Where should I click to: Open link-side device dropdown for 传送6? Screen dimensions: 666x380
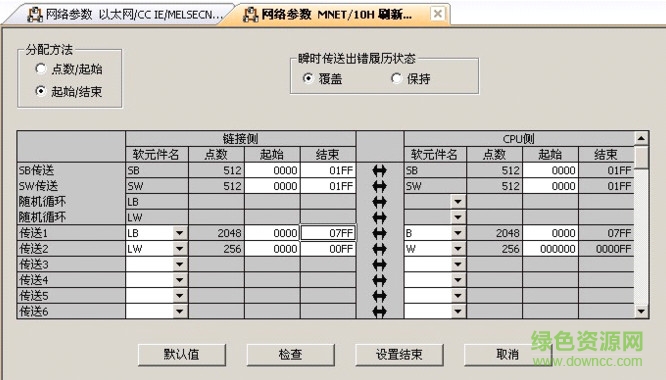180,312
